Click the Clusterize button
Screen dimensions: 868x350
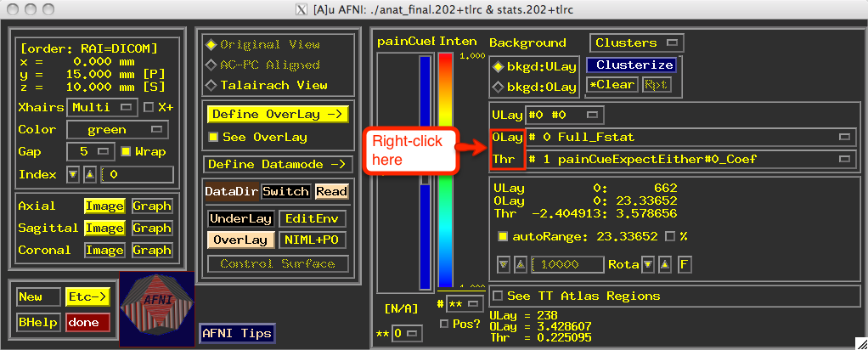(632, 65)
